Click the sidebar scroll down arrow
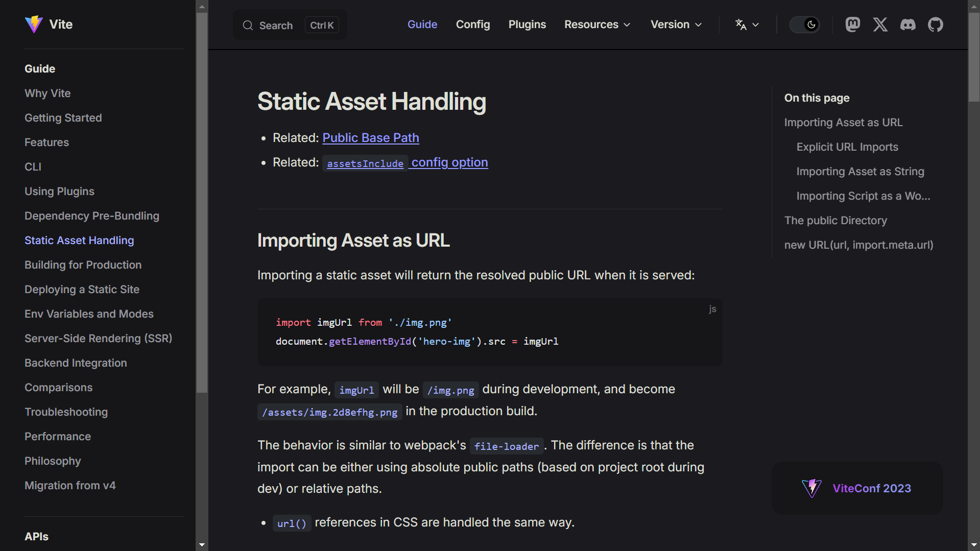980x551 pixels. pyautogui.click(x=202, y=545)
